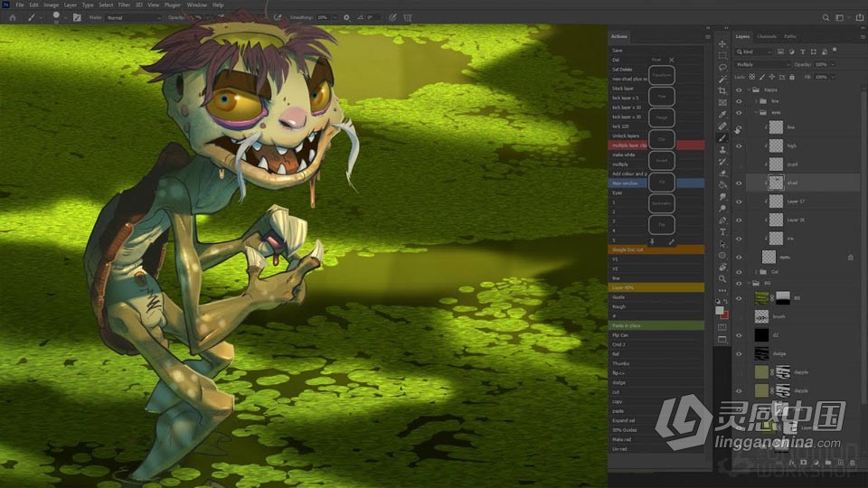
Task: Select the Paint Bucket tool
Action: (x=722, y=184)
